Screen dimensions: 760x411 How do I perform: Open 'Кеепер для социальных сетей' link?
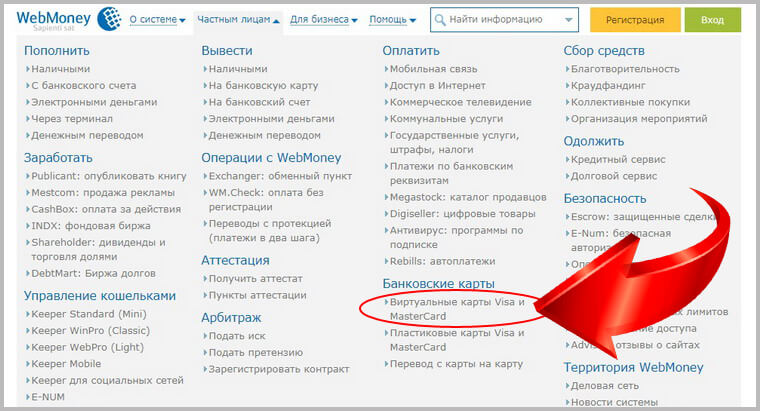click(107, 380)
